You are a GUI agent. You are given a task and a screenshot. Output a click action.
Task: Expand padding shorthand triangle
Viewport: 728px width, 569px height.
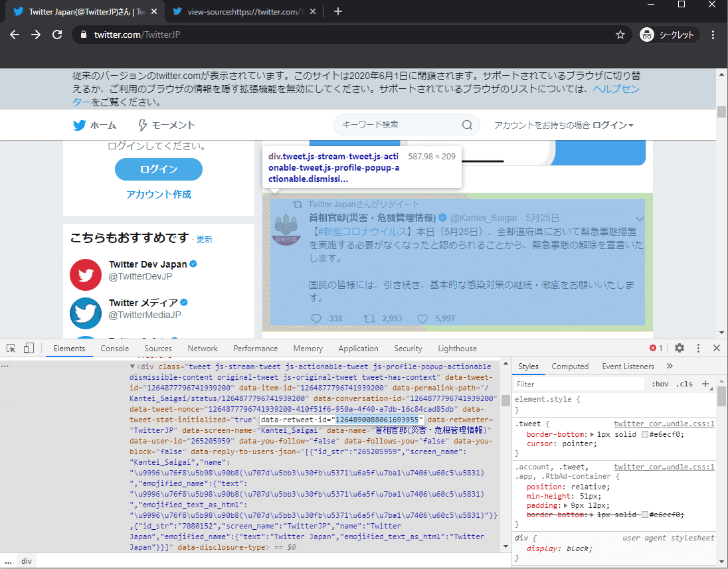[x=567, y=505]
